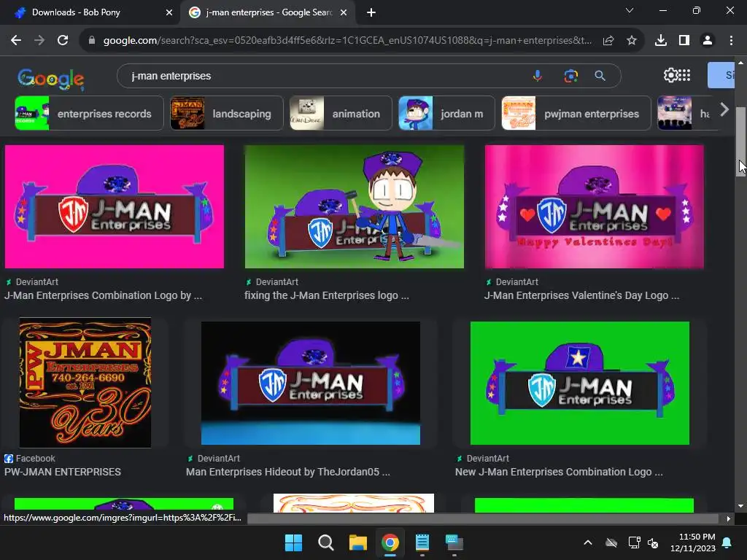
Task: Share this page icon in address bar
Action: click(608, 41)
